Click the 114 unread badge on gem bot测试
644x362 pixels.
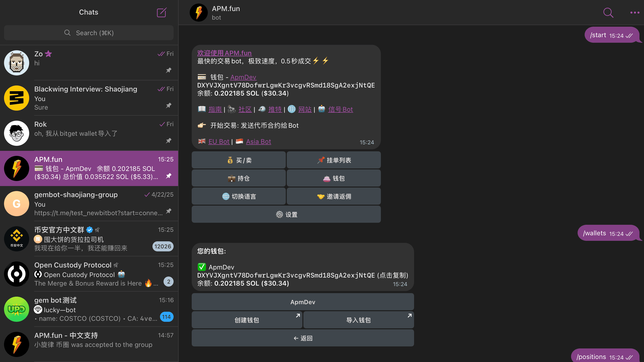(x=166, y=317)
